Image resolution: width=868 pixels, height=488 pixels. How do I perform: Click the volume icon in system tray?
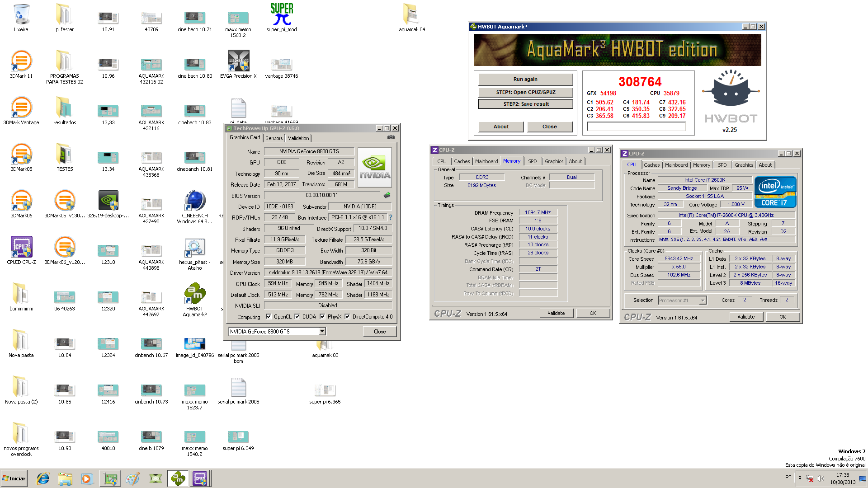pyautogui.click(x=821, y=479)
